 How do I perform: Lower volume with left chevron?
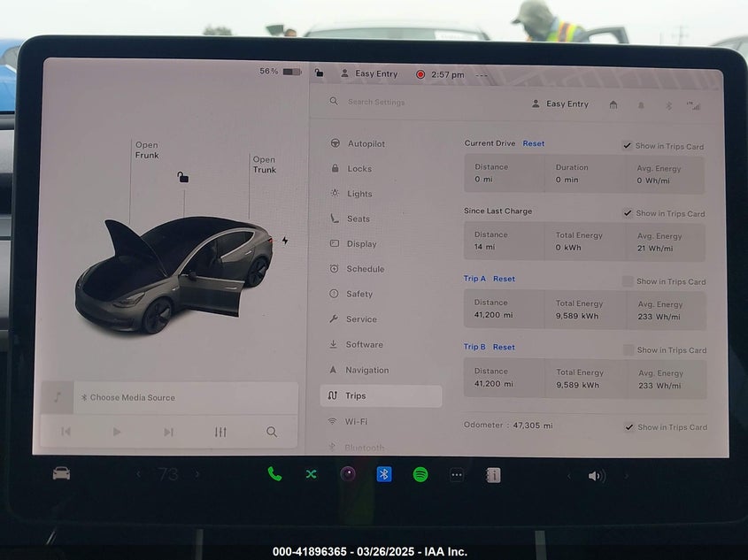pos(568,476)
